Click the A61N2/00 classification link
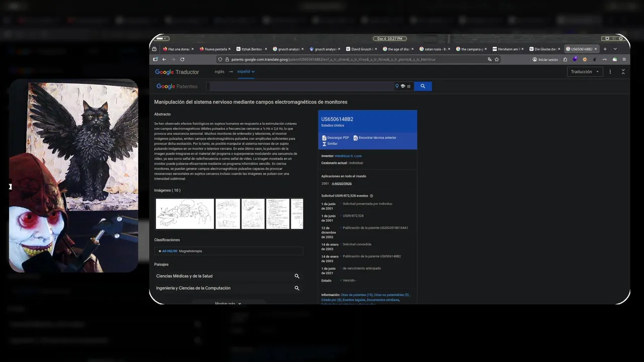The image size is (644, 362). 170,251
